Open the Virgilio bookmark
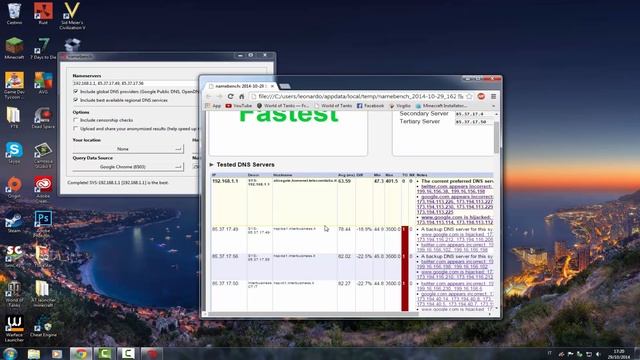 pyautogui.click(x=400, y=106)
